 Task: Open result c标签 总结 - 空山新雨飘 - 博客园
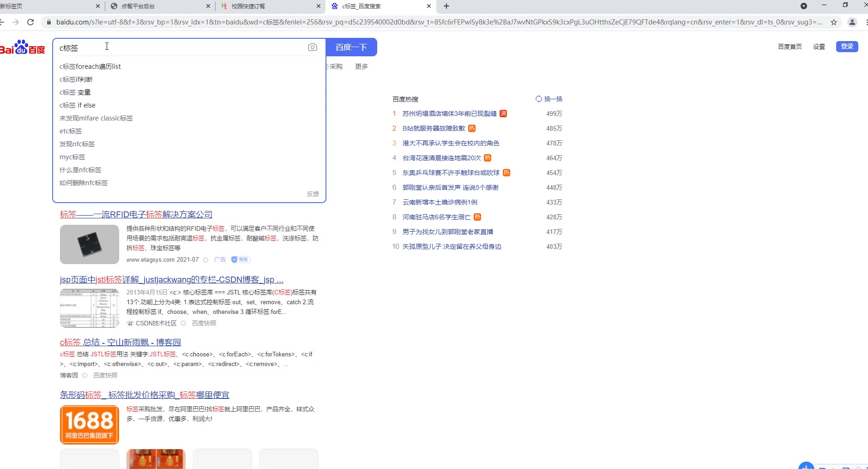pyautogui.click(x=121, y=343)
